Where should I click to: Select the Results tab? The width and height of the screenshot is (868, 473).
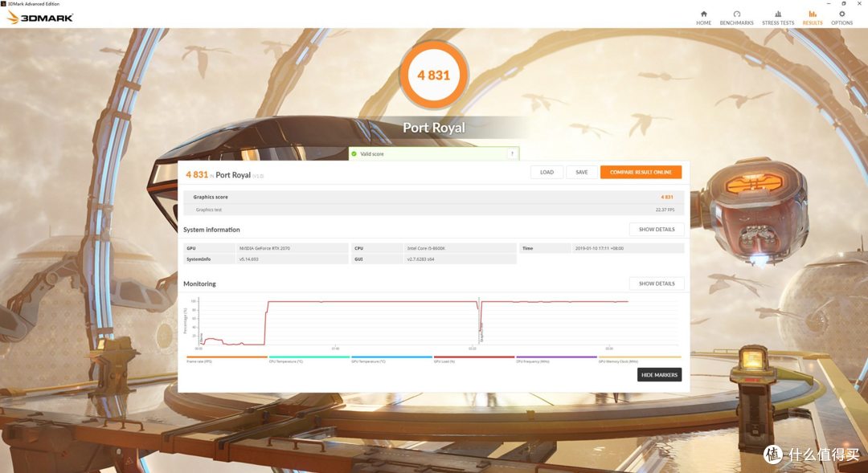tap(812, 18)
